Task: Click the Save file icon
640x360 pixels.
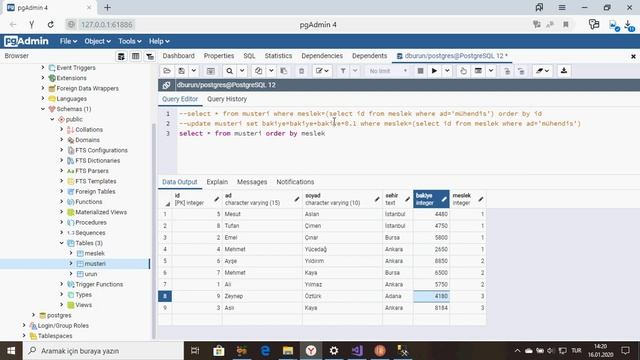Action: coord(182,71)
